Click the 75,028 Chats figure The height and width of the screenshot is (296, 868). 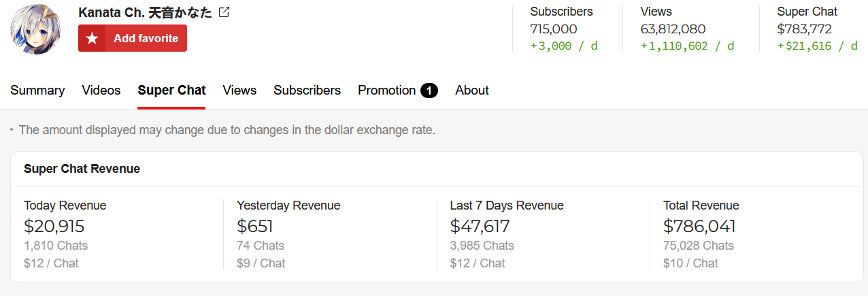pyautogui.click(x=699, y=246)
